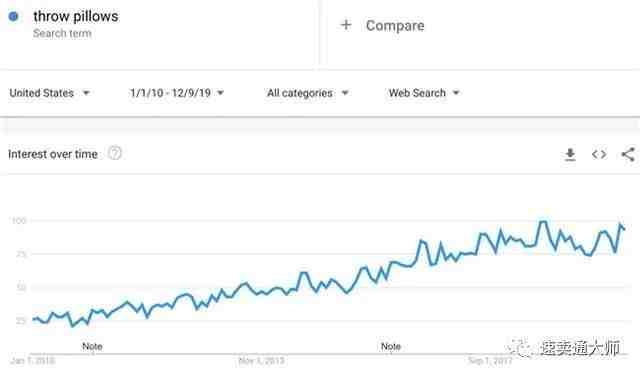The width and height of the screenshot is (640, 376).
Task: Expand the All categories dropdown
Action: coord(308,93)
